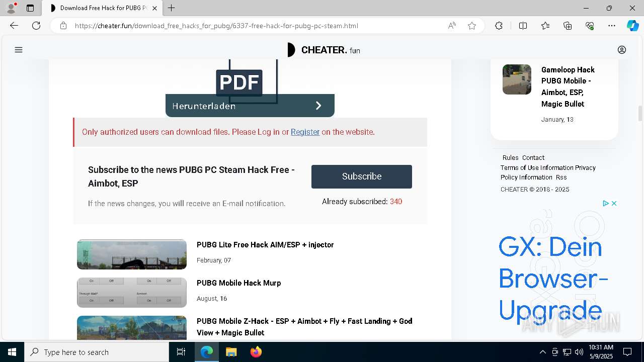The width and height of the screenshot is (644, 362).
Task: View site information lock icon
Action: click(63, 26)
